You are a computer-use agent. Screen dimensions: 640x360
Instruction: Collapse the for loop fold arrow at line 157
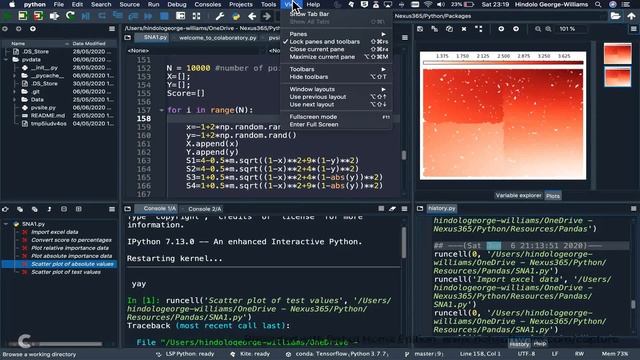[x=162, y=110]
